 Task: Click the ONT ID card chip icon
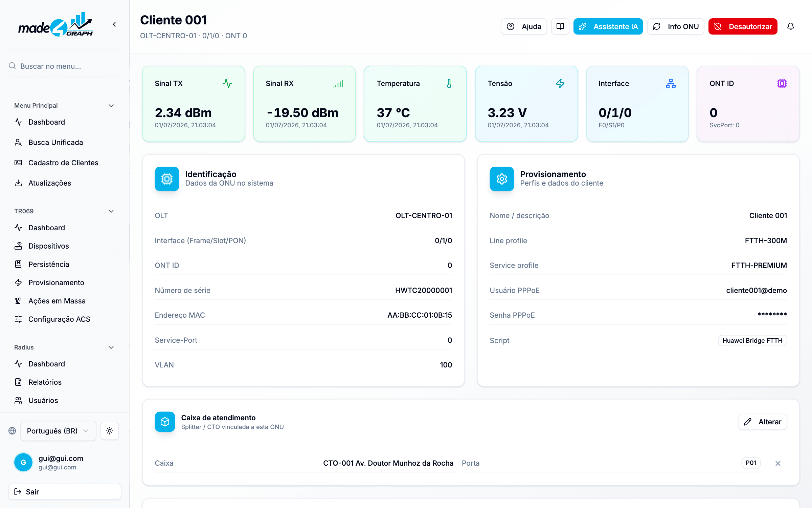pyautogui.click(x=782, y=83)
